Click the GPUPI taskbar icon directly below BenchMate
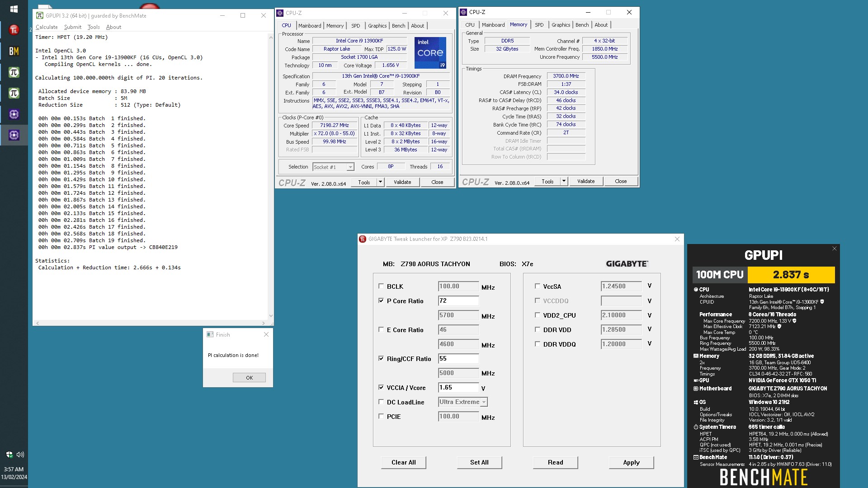 14,72
